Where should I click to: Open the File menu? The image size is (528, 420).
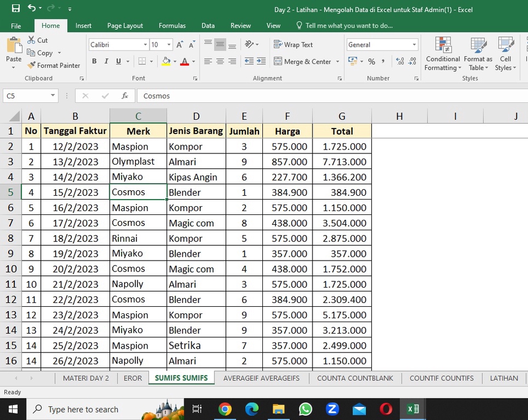coord(16,26)
